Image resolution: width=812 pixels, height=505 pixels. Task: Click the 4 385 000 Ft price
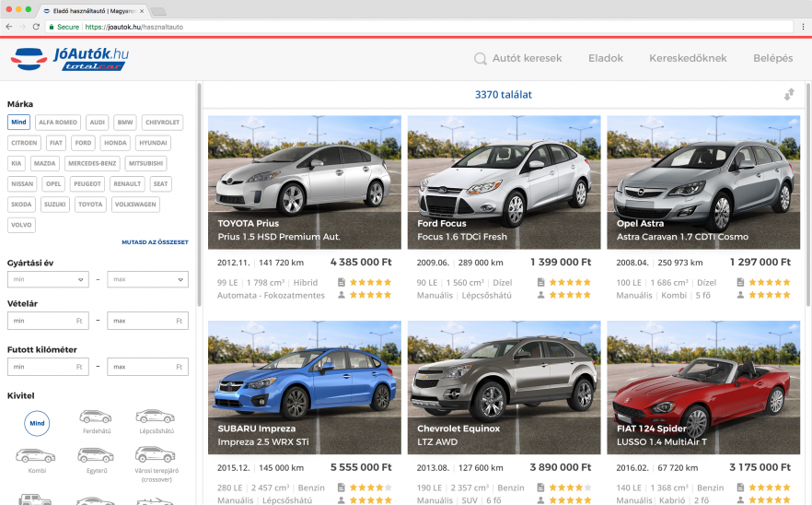pyautogui.click(x=361, y=262)
